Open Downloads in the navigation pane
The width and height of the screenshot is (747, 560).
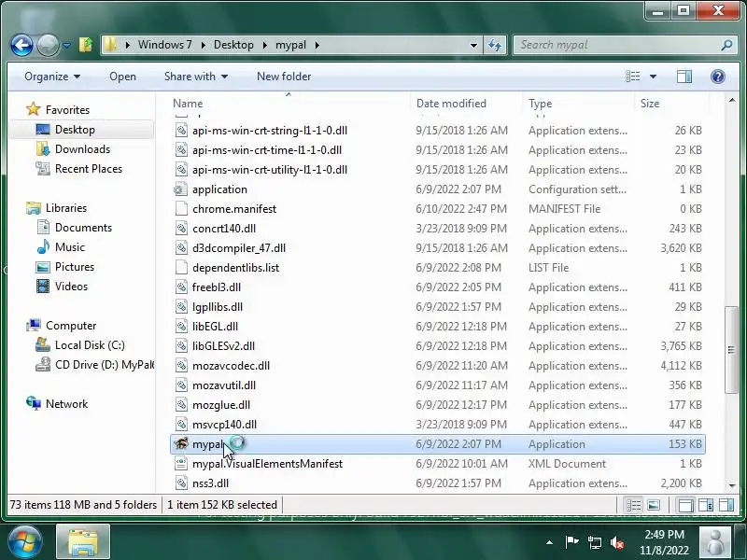[x=82, y=149]
